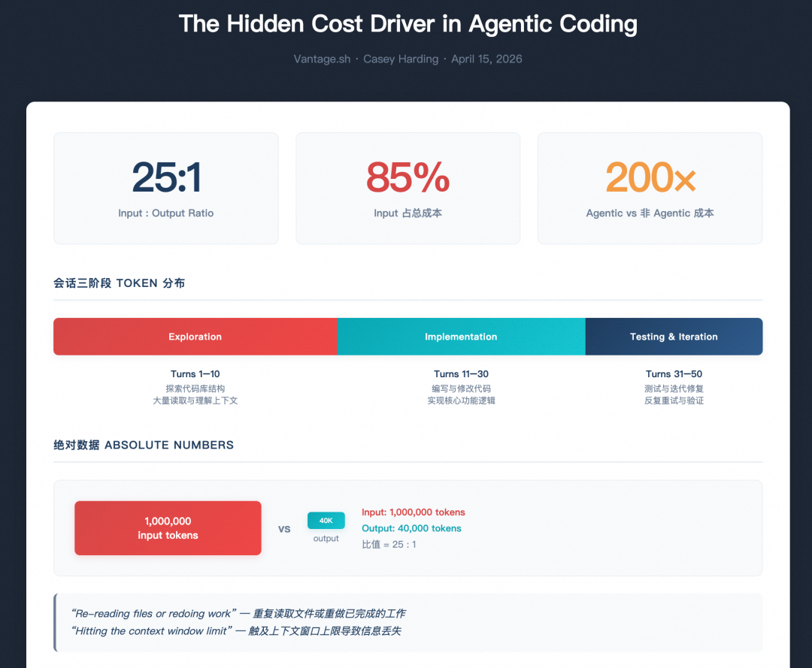The width and height of the screenshot is (812, 668).
Task: Click the 反复重试与验证 description
Action: (x=674, y=400)
